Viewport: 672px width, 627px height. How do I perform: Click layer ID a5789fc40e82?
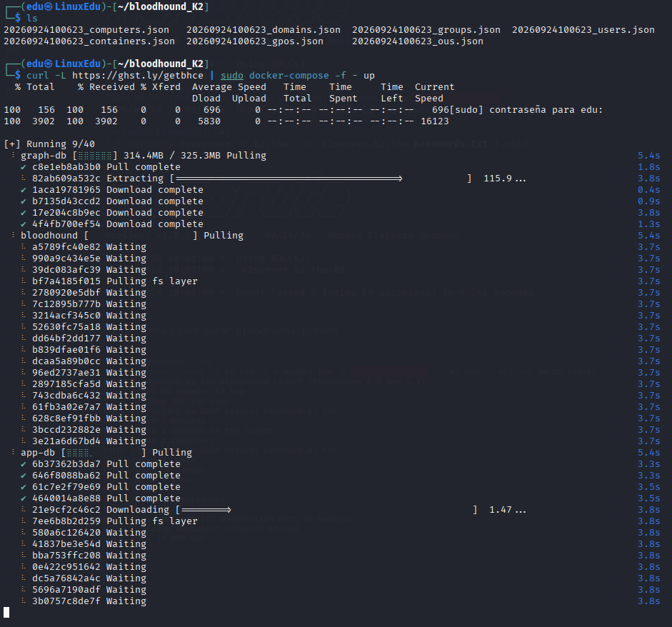click(66, 247)
